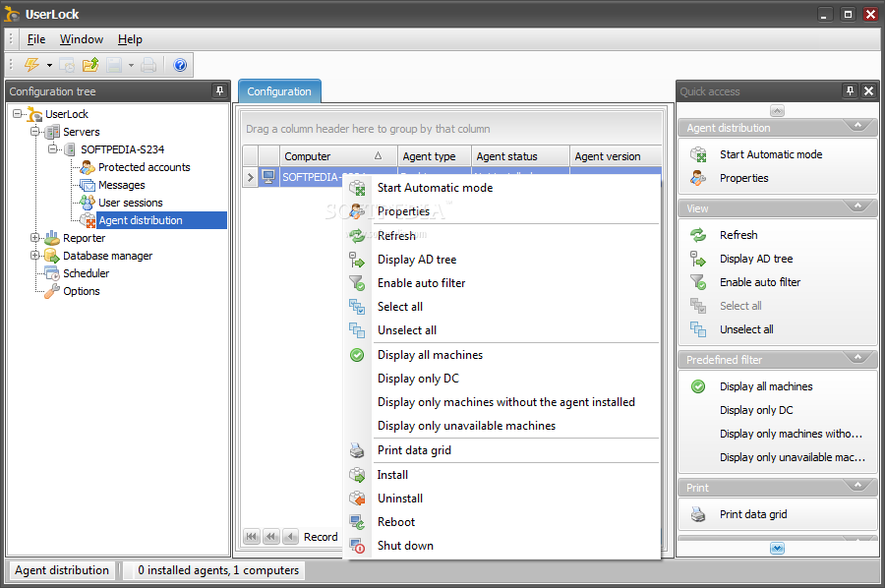Pin the Quick access panel
Screen dimensions: 885x588
[x=850, y=90]
